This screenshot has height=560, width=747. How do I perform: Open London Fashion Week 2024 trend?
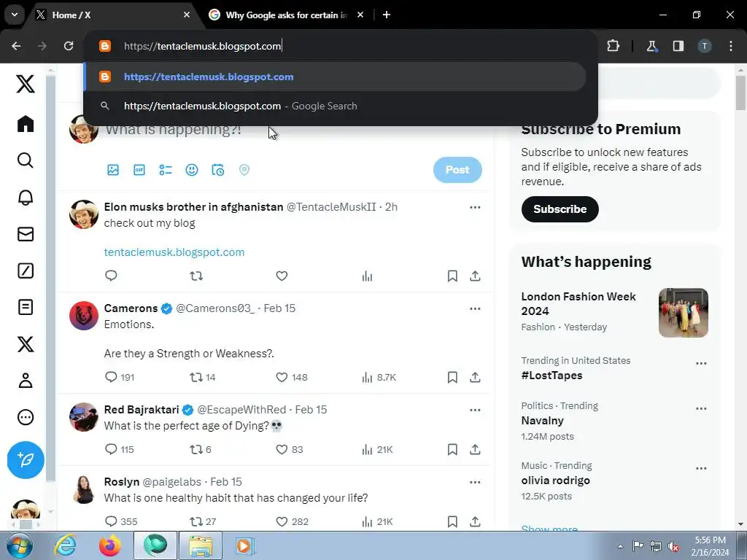point(578,304)
